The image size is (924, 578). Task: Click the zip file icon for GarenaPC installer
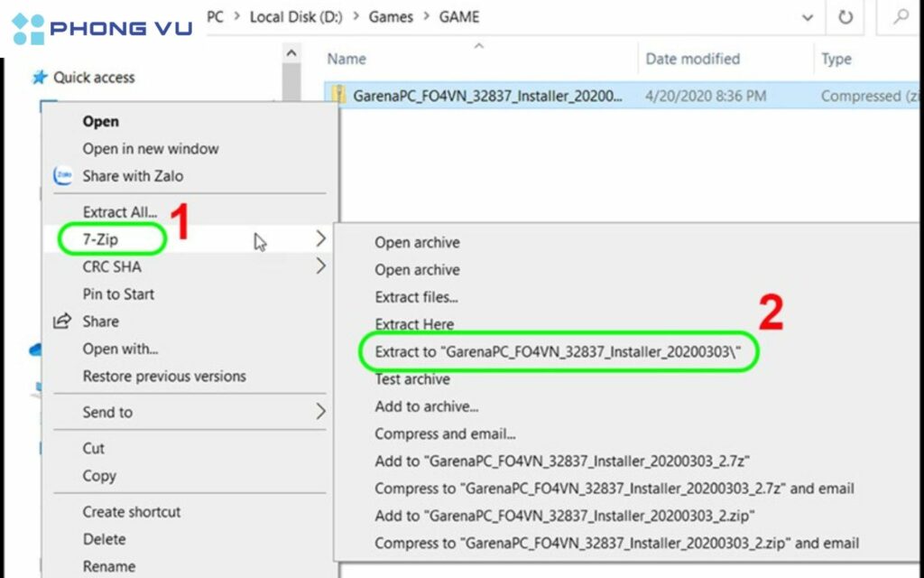tap(339, 96)
